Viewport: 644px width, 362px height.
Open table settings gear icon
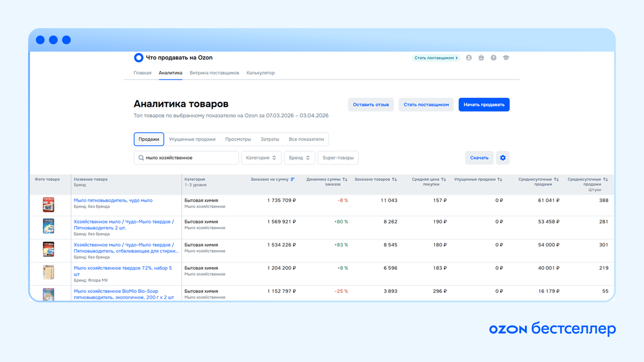[503, 158]
